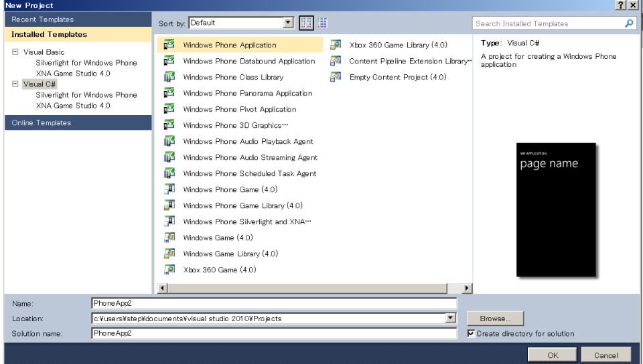Click the Windows Phone Game (4.0) icon
Screen dimensions: 643x364
click(169, 189)
